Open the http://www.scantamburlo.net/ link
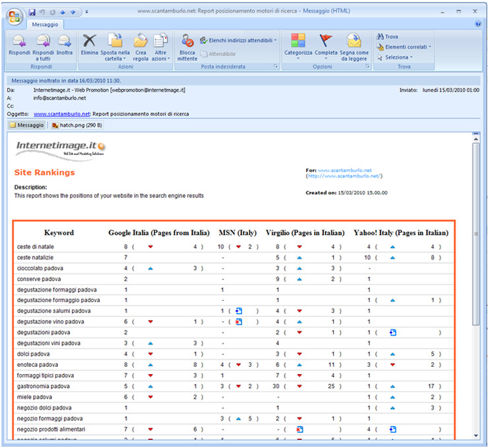Viewport: 488px width, 448px height. click(x=344, y=176)
